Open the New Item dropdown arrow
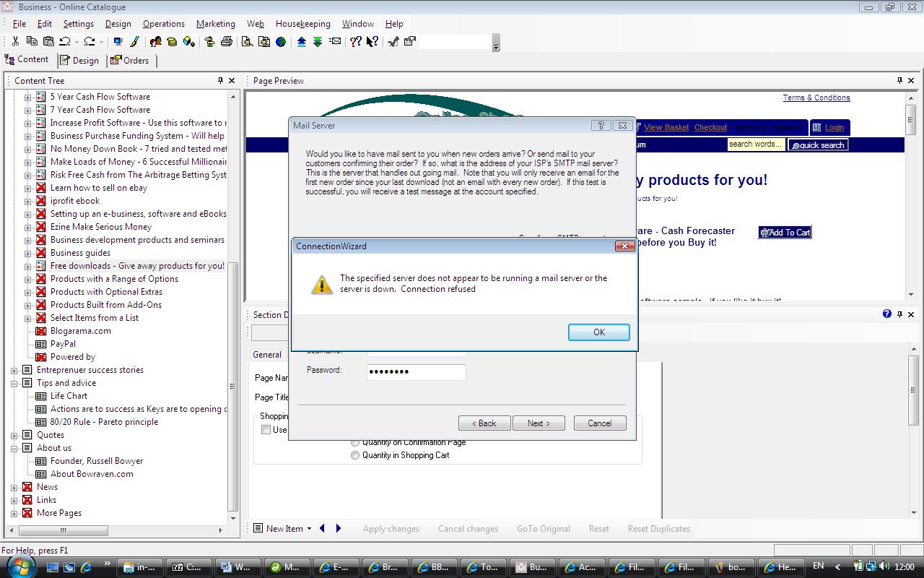924x578 pixels. (309, 529)
